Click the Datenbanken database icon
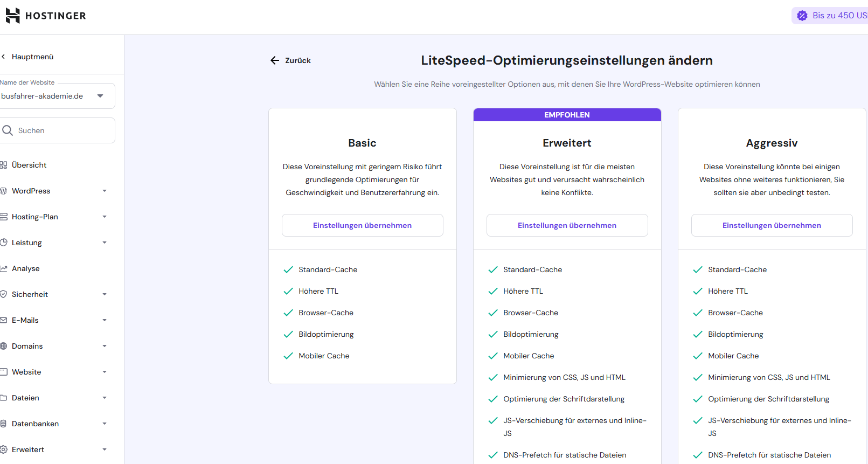The width and height of the screenshot is (868, 464). [x=3, y=424]
